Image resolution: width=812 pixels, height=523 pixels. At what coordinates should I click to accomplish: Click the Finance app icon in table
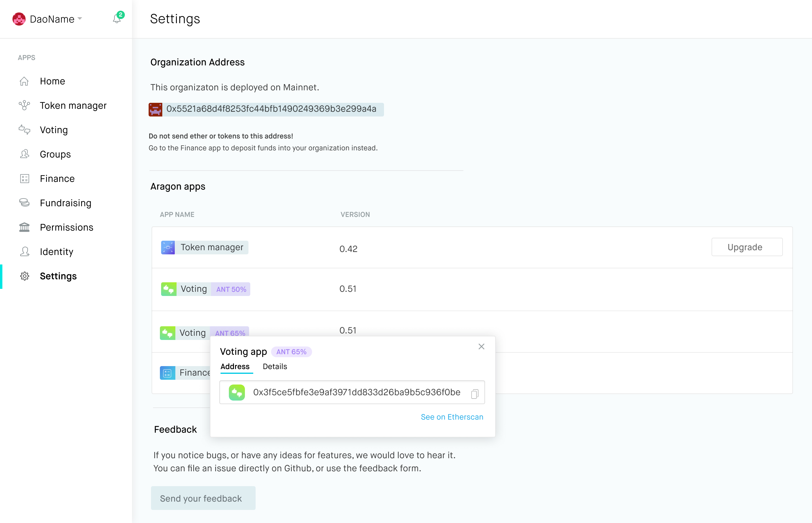(167, 373)
